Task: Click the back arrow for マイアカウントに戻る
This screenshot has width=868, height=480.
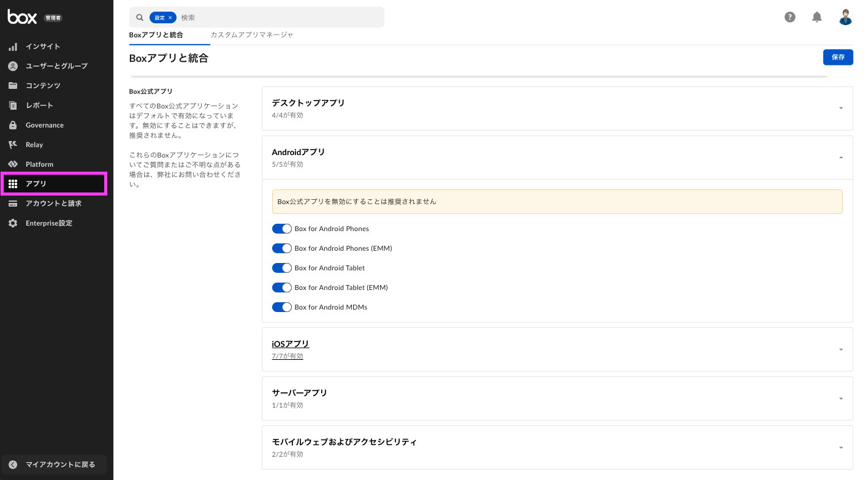Action: (x=13, y=465)
